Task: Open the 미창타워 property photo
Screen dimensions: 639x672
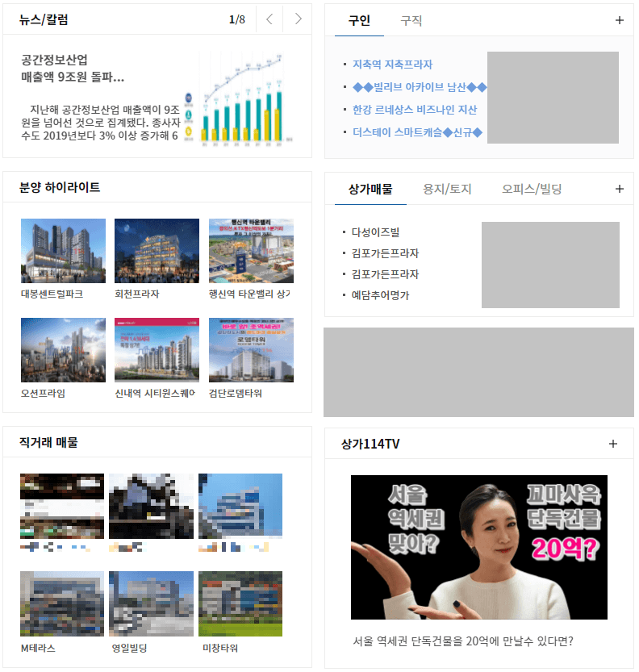Action: pos(240,603)
